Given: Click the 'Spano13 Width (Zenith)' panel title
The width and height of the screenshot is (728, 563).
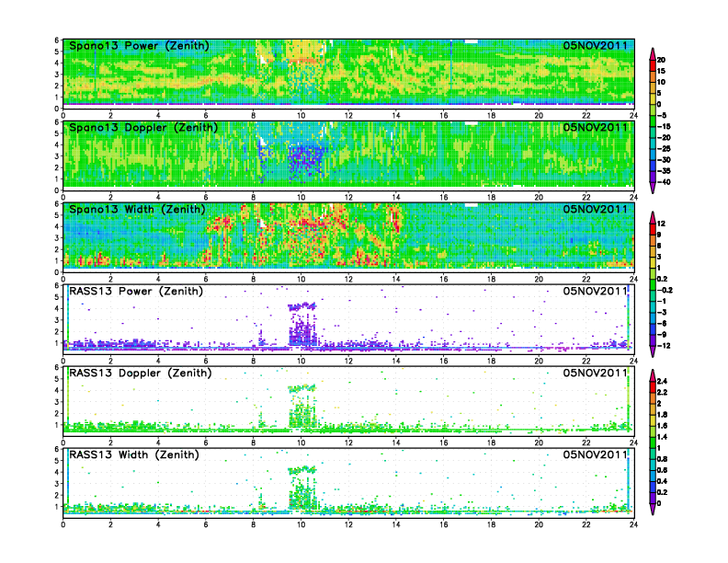Looking at the screenshot, I should click(x=137, y=209).
